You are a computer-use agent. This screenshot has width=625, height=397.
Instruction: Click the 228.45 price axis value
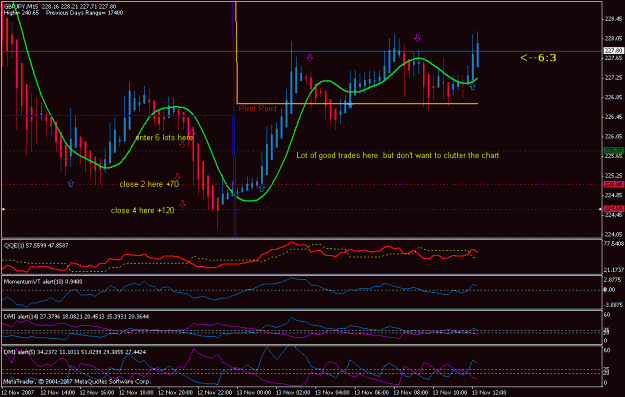[613, 19]
